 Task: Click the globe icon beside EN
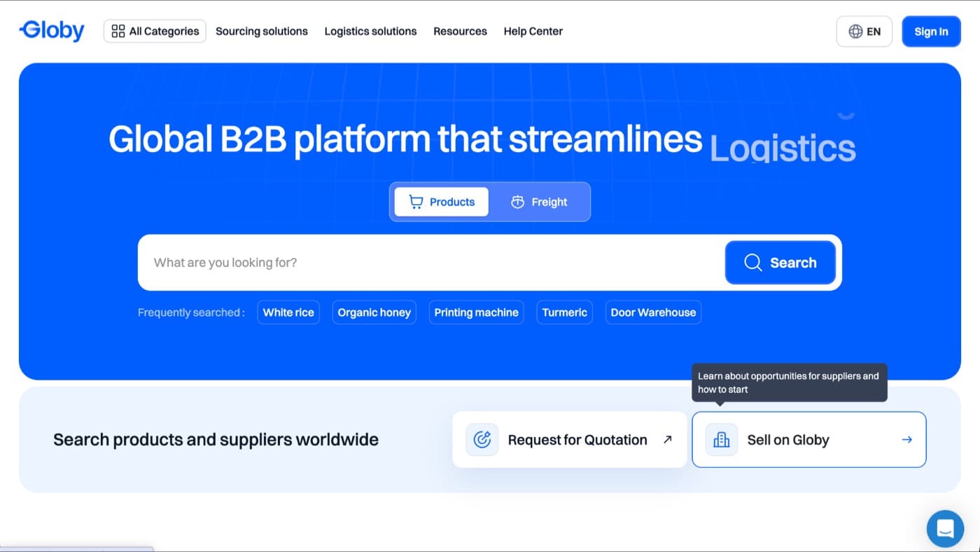(855, 32)
